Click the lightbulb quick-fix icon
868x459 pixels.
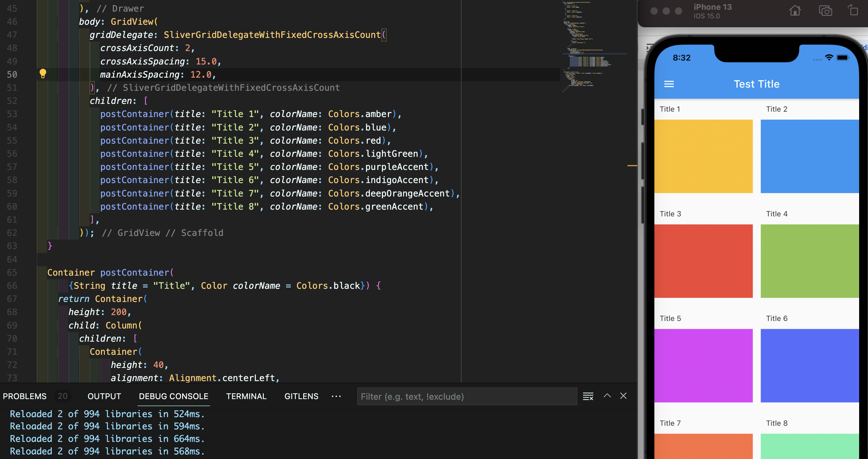point(43,73)
